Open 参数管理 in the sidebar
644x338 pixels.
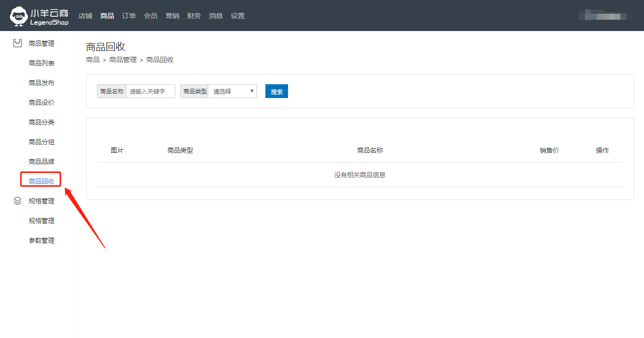coord(41,240)
